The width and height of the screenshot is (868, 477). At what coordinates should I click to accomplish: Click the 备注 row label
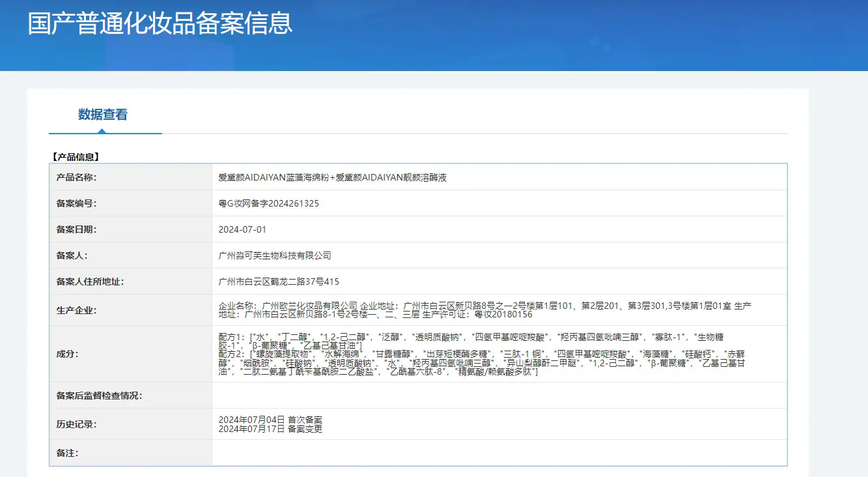[67, 453]
